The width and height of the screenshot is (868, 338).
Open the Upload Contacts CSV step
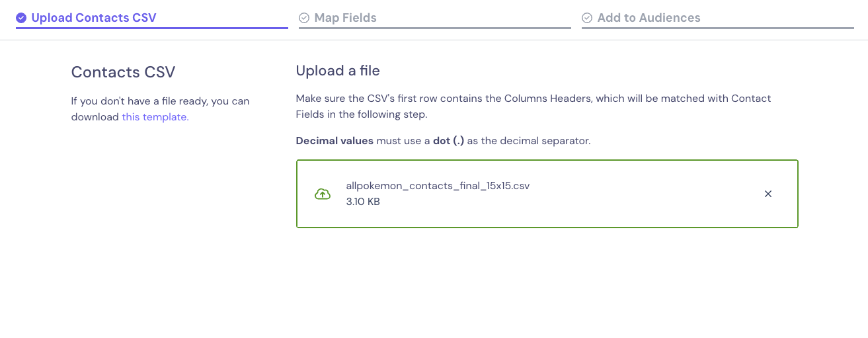pos(94,18)
